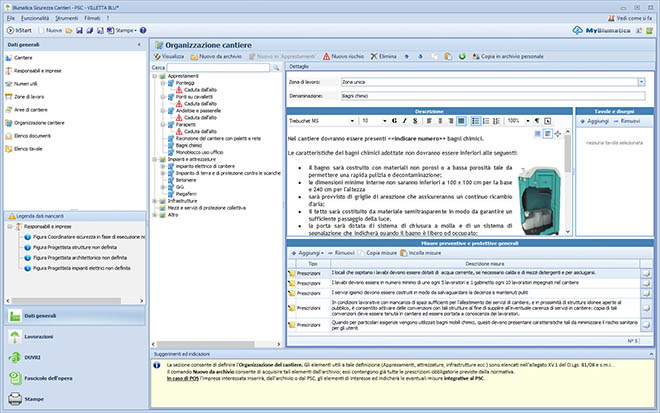Click Aggiungi in Tavole e disegni
The width and height of the screenshot is (660, 413).
pos(598,119)
